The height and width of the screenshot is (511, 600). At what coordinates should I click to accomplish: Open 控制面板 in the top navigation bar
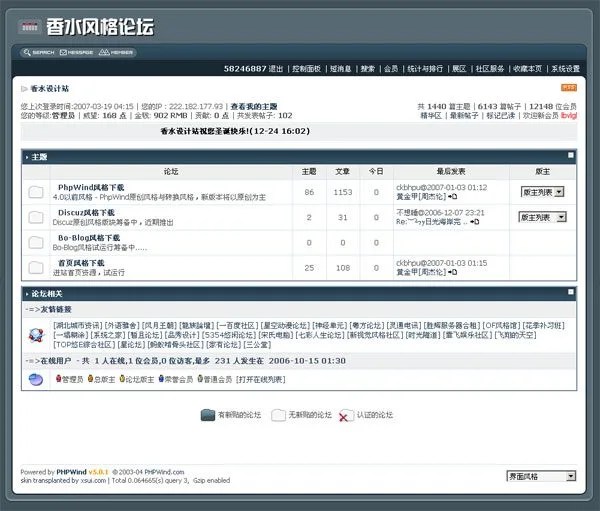click(307, 69)
